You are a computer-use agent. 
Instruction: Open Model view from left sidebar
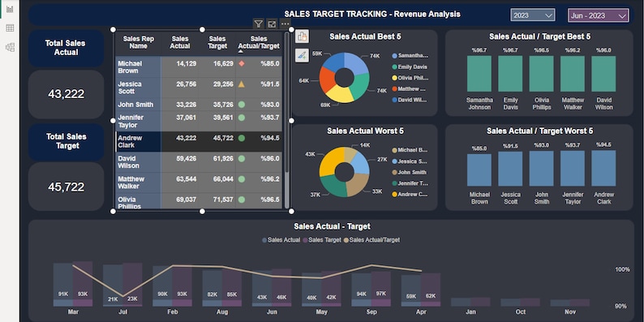tap(10, 47)
